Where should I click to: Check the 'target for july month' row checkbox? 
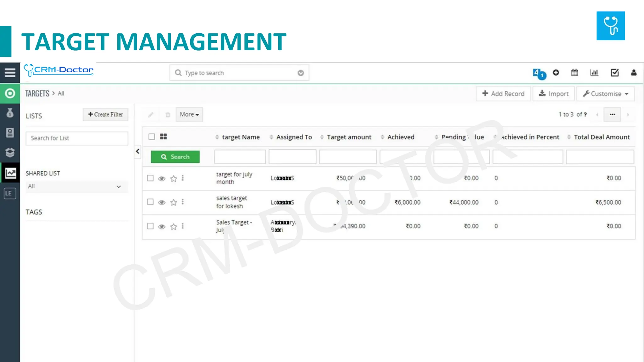pos(150,178)
